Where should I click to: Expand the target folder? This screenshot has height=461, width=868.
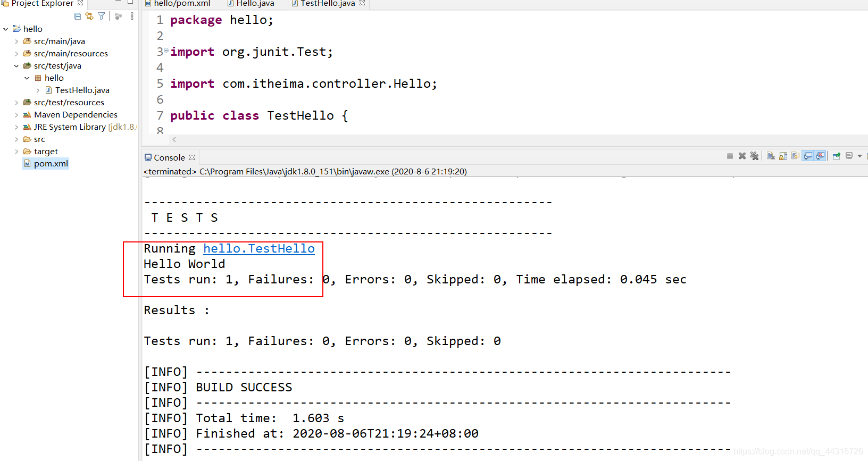[x=16, y=152]
